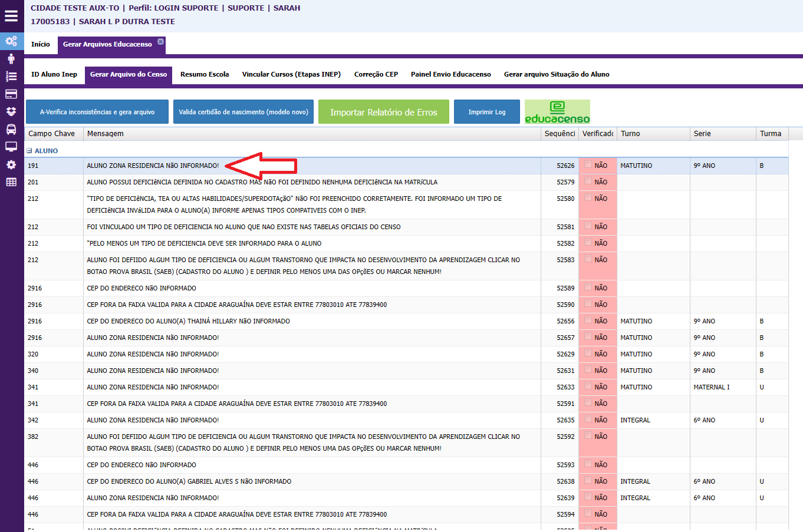Open the Painel Envio Educacenso tab

click(x=450, y=74)
